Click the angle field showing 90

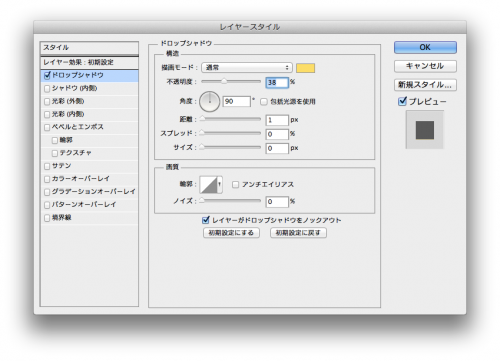tap(236, 101)
